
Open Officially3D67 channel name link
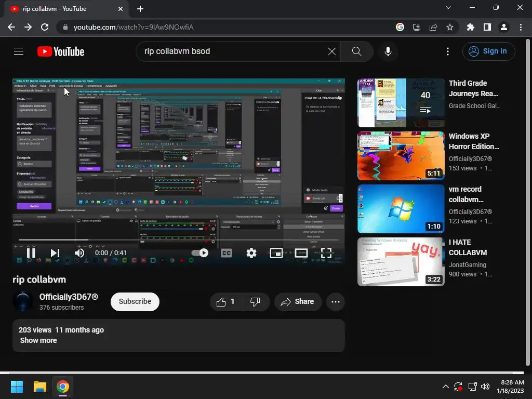tap(69, 297)
